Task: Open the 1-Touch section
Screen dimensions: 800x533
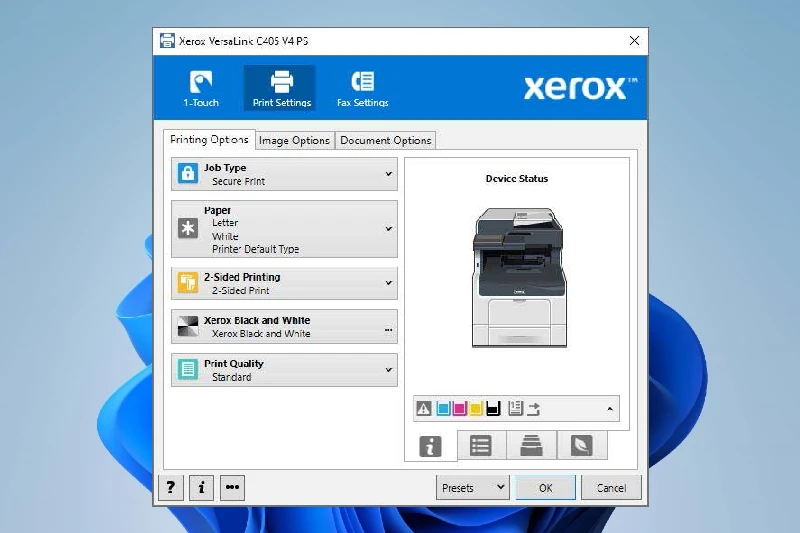Action: point(201,88)
